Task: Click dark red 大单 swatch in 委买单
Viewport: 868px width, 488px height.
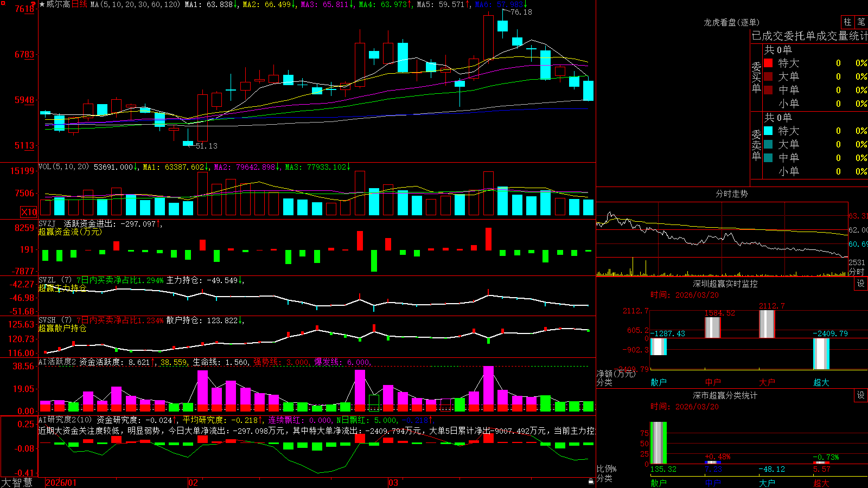Action: [x=768, y=76]
